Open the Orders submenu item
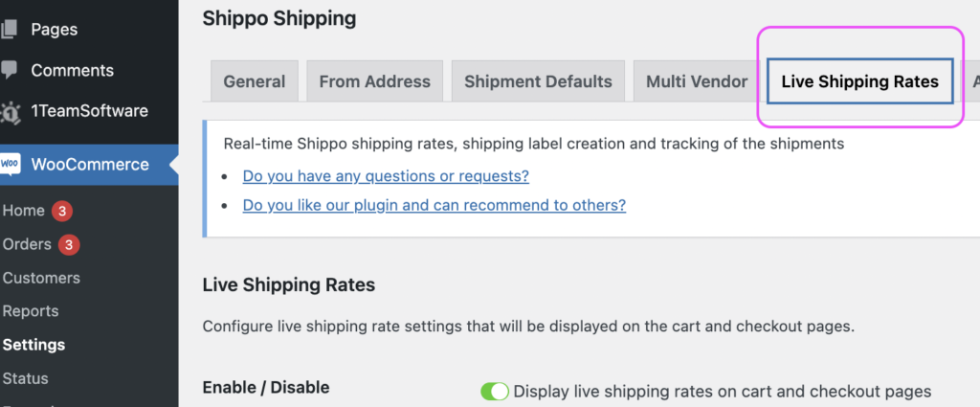This screenshot has width=980, height=407. point(27,244)
